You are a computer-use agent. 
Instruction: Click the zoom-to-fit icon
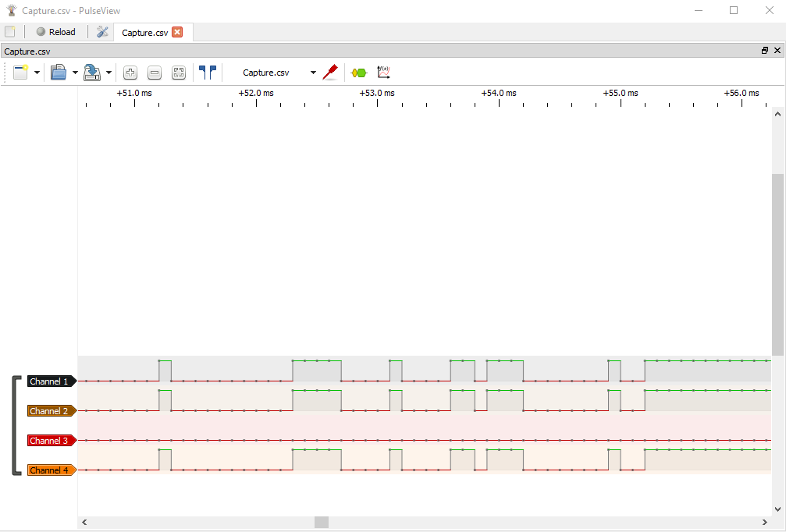coord(179,73)
